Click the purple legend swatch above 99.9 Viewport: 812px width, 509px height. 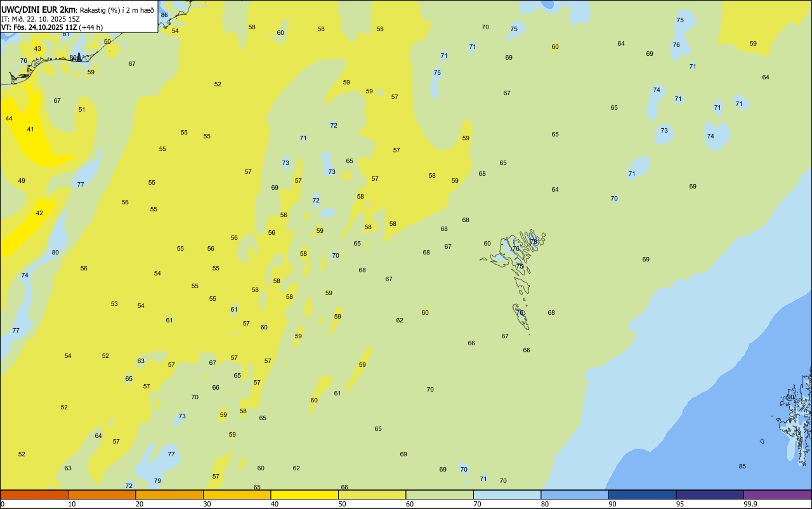click(777, 494)
